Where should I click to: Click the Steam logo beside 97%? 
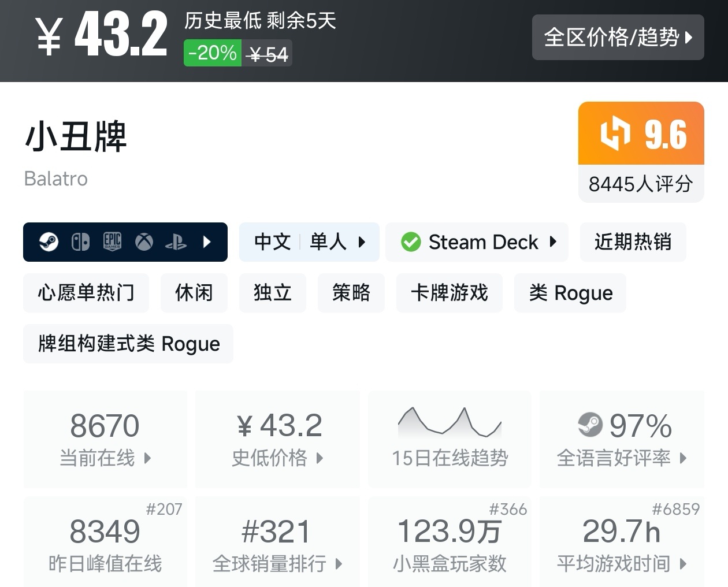click(x=590, y=425)
